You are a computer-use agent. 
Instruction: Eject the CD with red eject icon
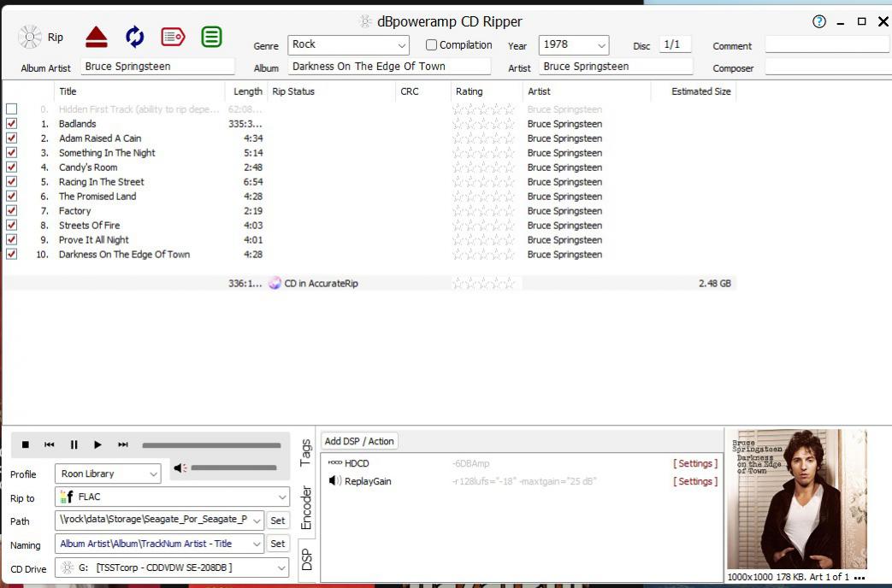[96, 37]
